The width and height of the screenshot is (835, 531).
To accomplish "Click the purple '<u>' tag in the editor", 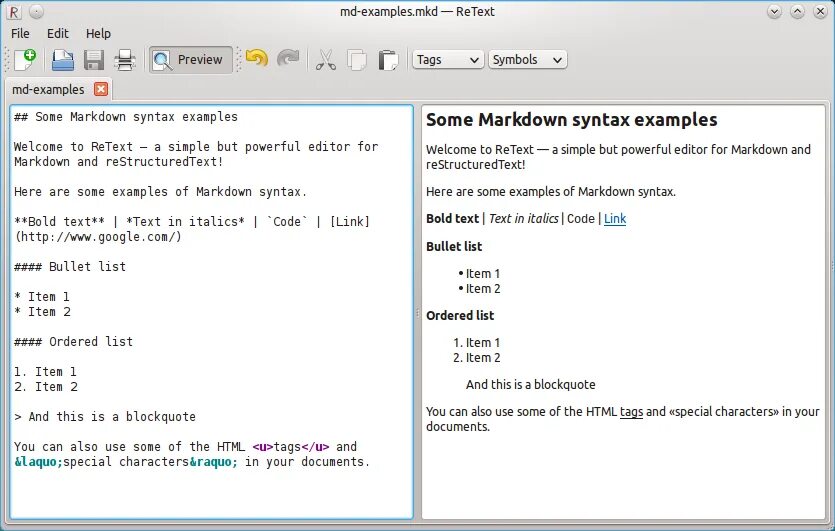I will [x=263, y=446].
